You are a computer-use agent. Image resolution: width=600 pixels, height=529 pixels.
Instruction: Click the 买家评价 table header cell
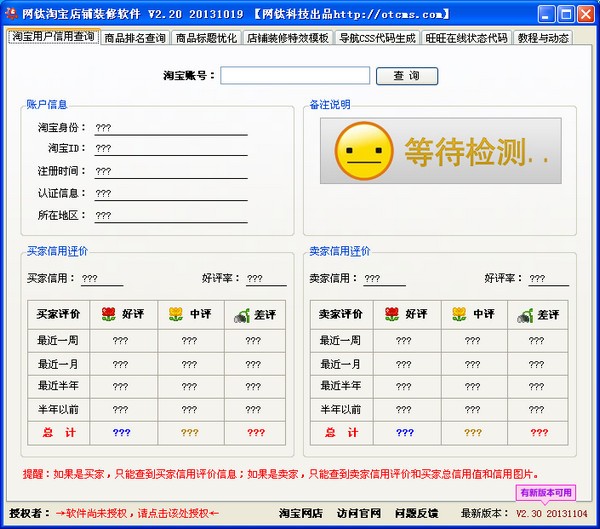pos(58,314)
